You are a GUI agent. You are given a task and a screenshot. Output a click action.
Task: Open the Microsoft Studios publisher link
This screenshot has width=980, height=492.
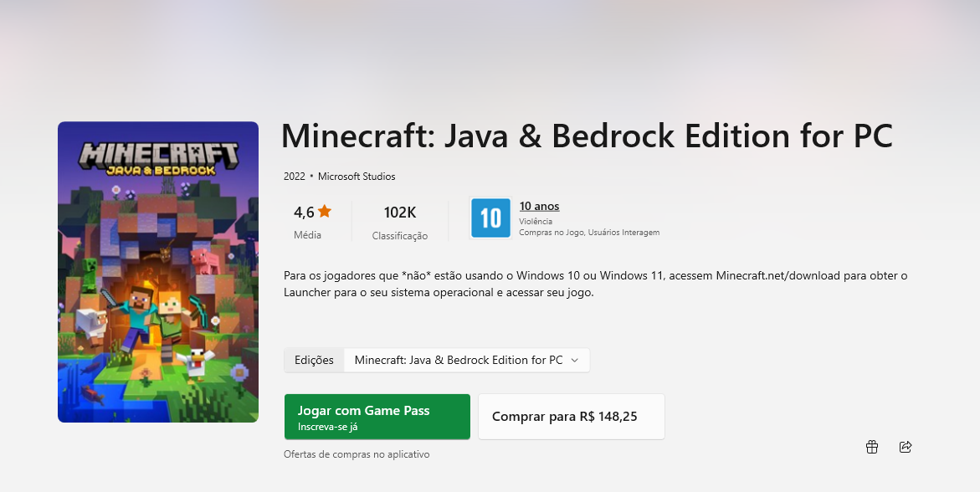(x=357, y=177)
